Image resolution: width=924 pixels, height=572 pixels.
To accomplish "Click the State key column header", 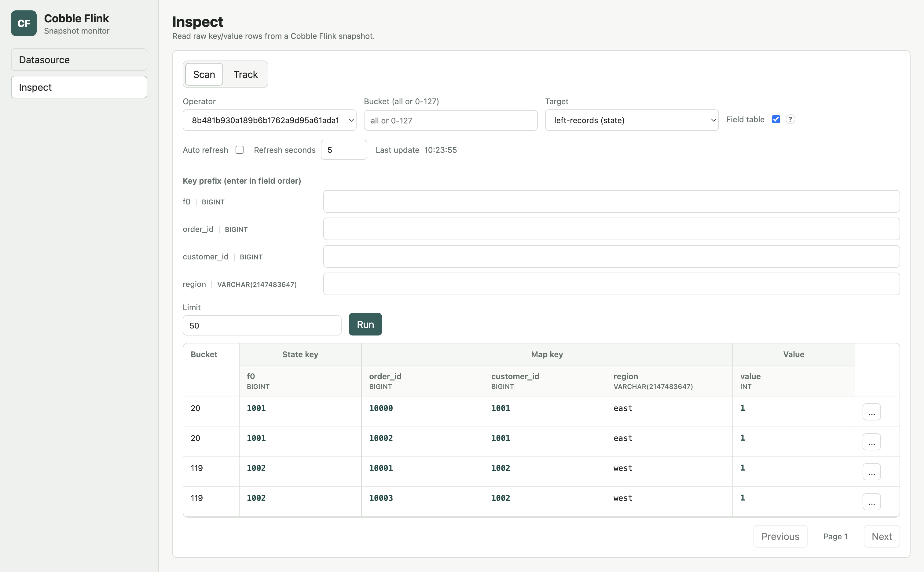I will 300,354.
